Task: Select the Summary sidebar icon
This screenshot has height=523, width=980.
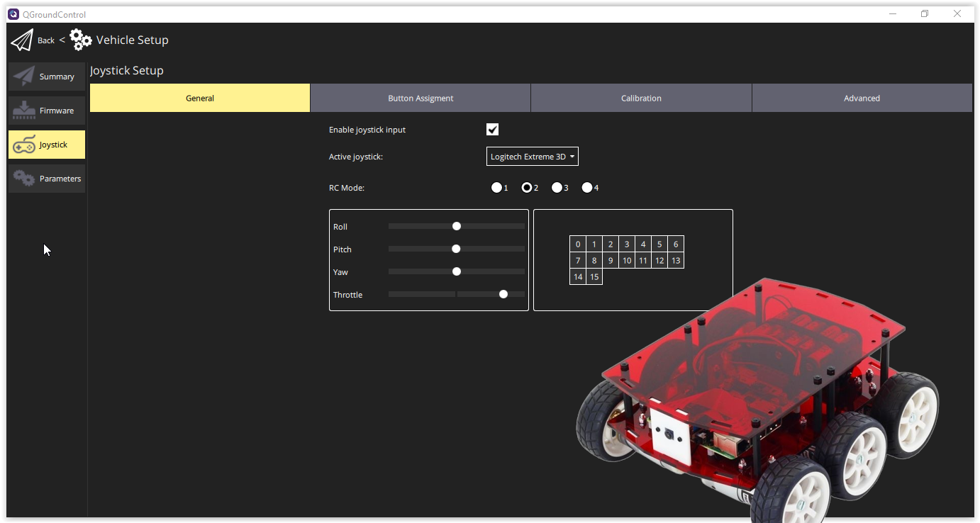Action: point(21,76)
